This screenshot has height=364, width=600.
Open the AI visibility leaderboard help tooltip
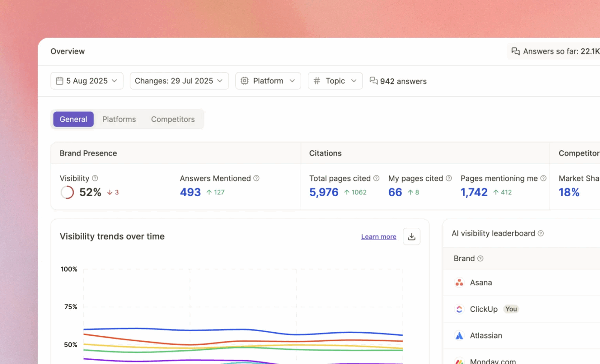point(540,233)
